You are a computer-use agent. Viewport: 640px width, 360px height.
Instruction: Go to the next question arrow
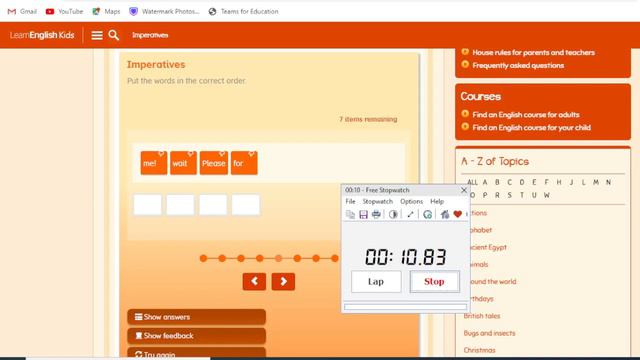[283, 281]
